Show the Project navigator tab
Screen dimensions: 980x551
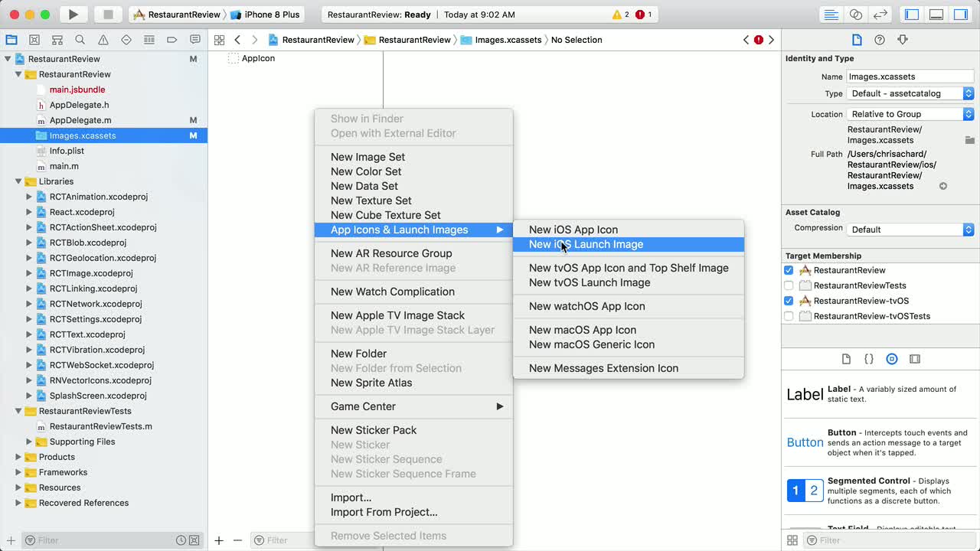coord(11,40)
